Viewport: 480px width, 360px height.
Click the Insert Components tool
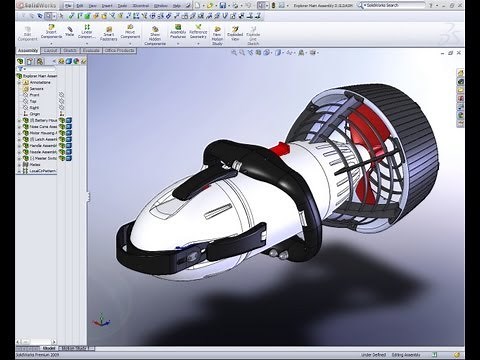pyautogui.click(x=51, y=32)
